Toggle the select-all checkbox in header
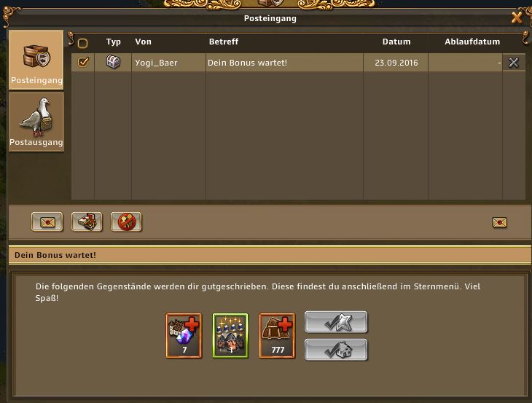 coord(82,43)
